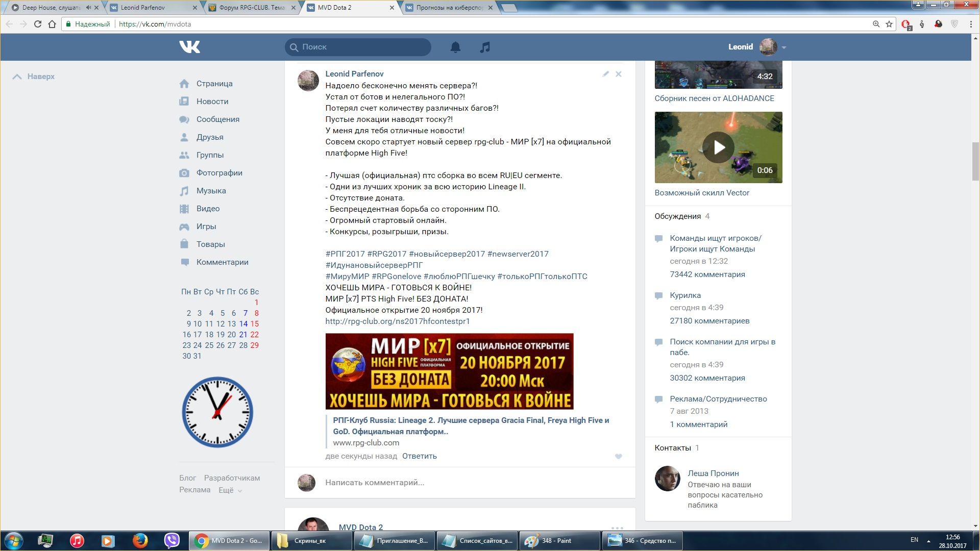Image resolution: width=980 pixels, height=551 pixels.
Task: Click Ответить reply link
Action: tap(419, 456)
